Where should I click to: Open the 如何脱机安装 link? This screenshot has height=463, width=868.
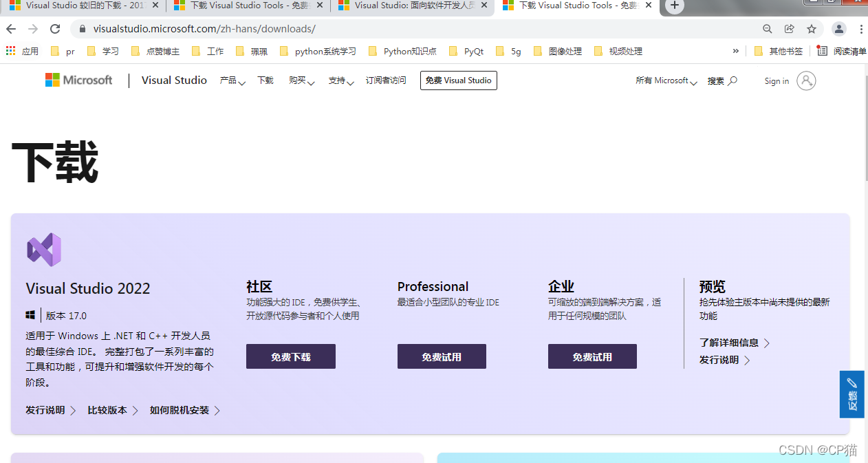(185, 410)
